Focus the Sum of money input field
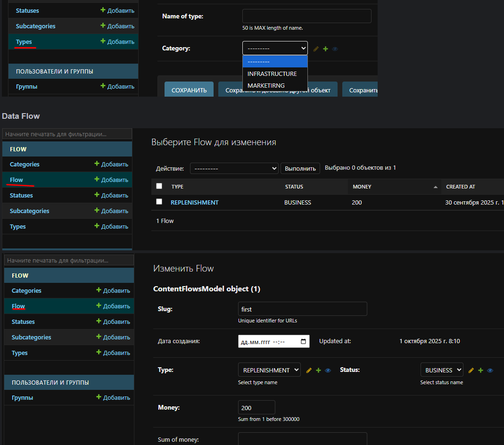The image size is (504, 445). [x=303, y=439]
